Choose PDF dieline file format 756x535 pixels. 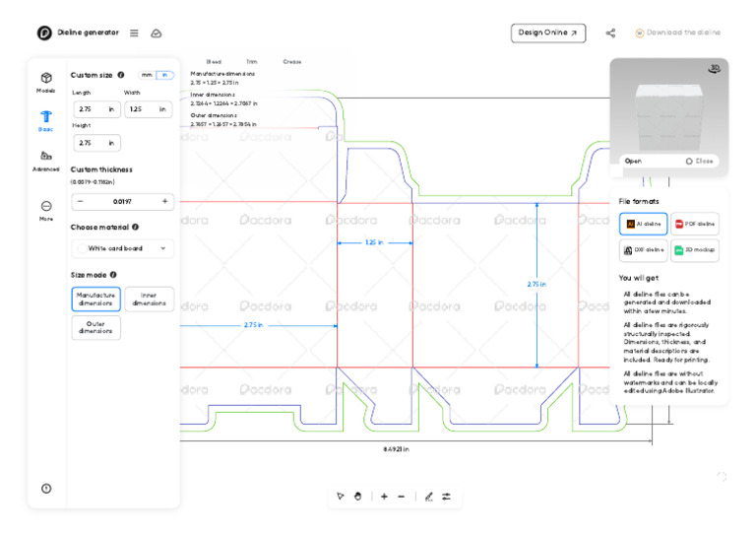694,224
